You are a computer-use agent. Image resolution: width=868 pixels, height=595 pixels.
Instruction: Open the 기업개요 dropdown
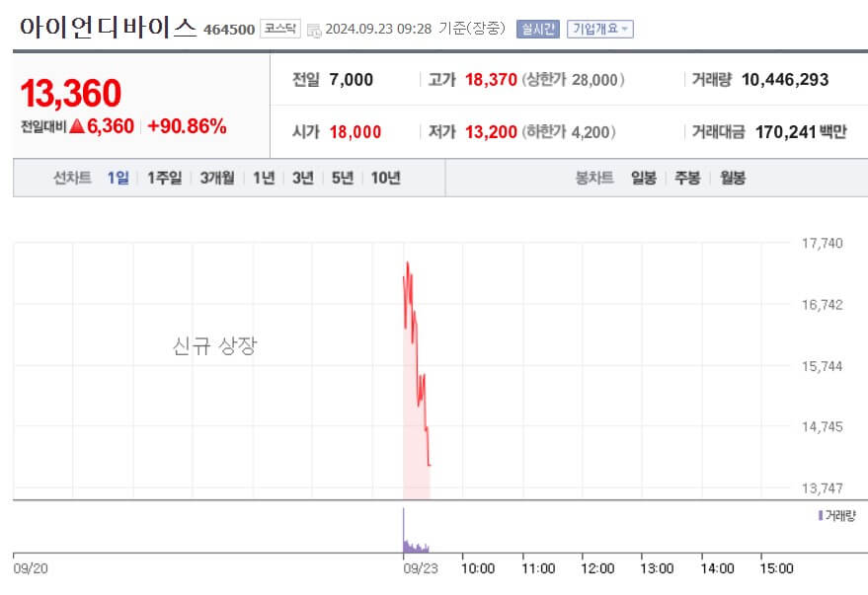click(x=599, y=27)
